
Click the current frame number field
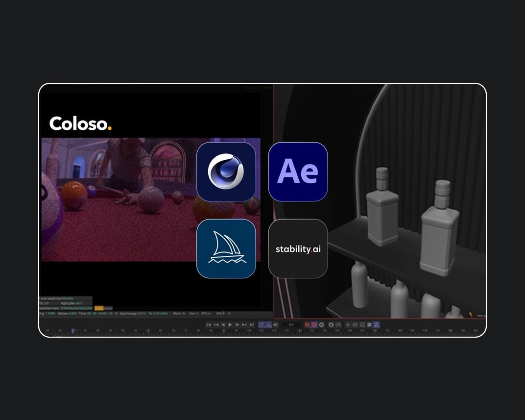[x=292, y=324]
